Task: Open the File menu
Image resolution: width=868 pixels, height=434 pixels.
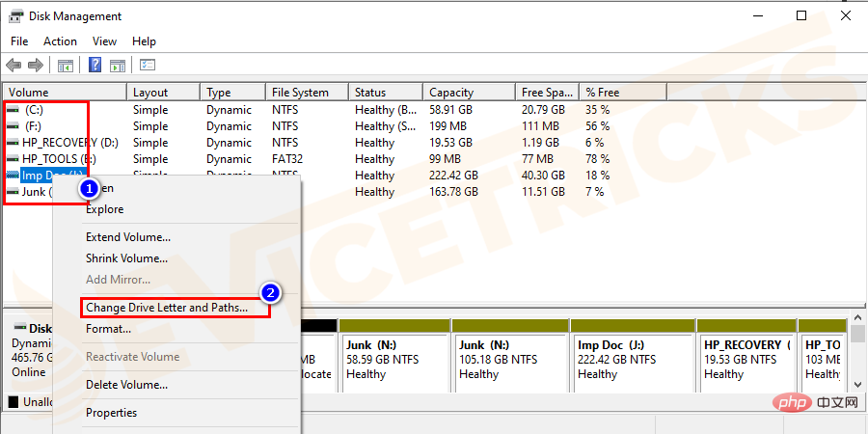Action: coord(19,41)
